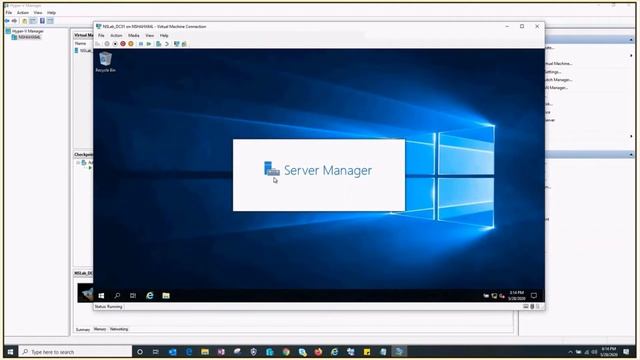The height and width of the screenshot is (360, 640).
Task: Click Ctrl+Alt+Delete icon in VM Connection toolbar
Action: pos(98,44)
